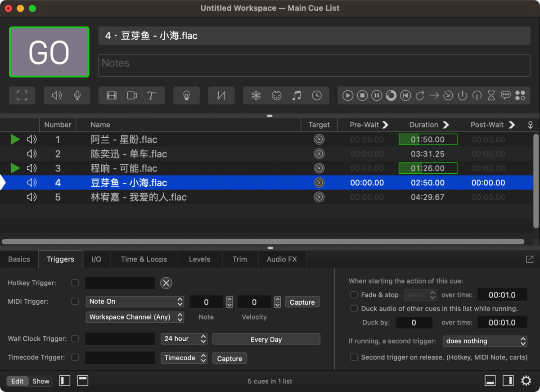This screenshot has width=540, height=392.
Task: Click the Every Day wall clock button
Action: 266,339
